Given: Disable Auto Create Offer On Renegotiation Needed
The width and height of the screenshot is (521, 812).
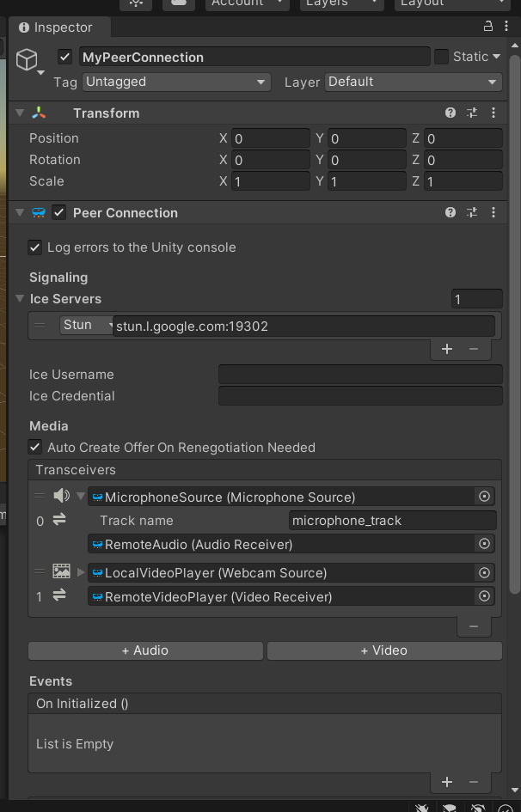Looking at the screenshot, I should [x=34, y=447].
